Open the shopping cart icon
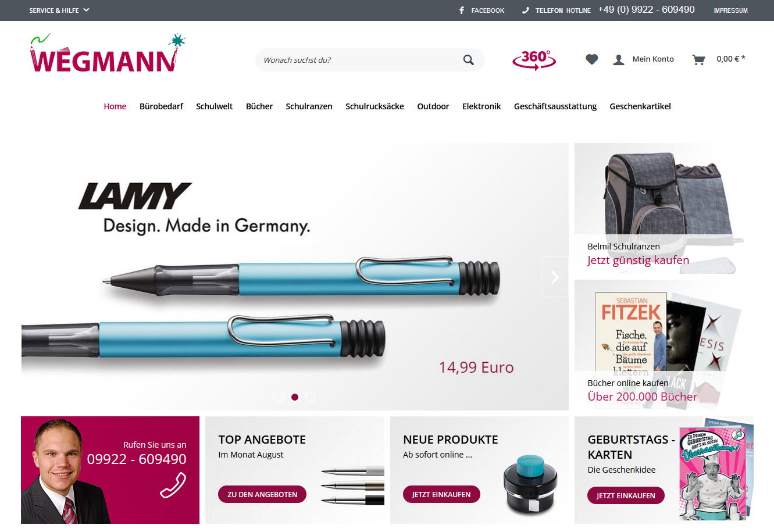 pyautogui.click(x=698, y=59)
